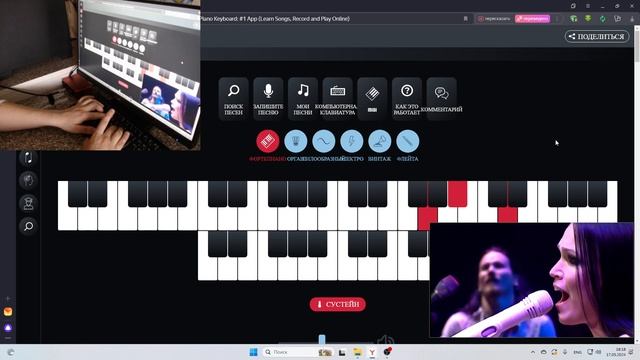Open the song search (ПОИСК ПЕСЕН) tile
This screenshot has height=360, width=640.
coord(233,99)
